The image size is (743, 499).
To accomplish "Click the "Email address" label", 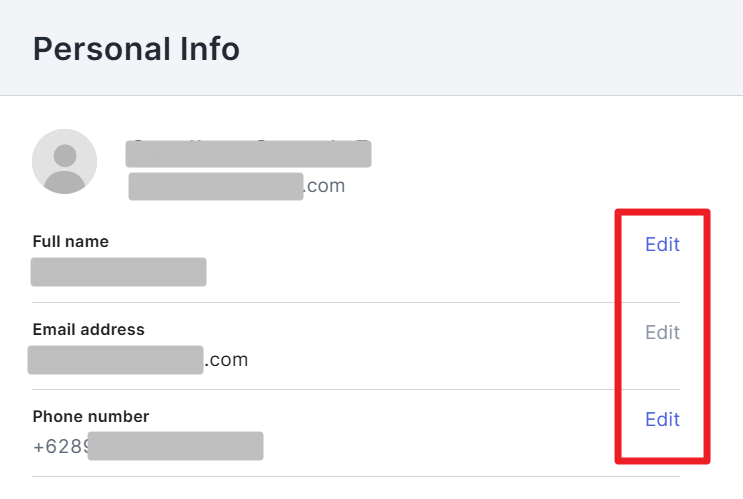I will [88, 329].
